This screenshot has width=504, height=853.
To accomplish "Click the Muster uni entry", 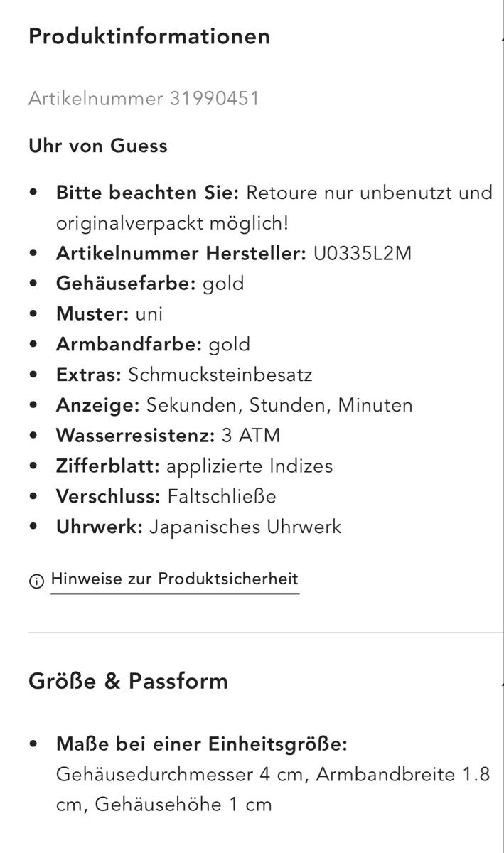I will 109,313.
